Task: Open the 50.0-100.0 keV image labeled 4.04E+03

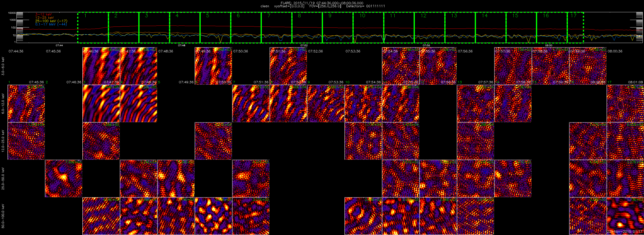Action: tap(101, 216)
